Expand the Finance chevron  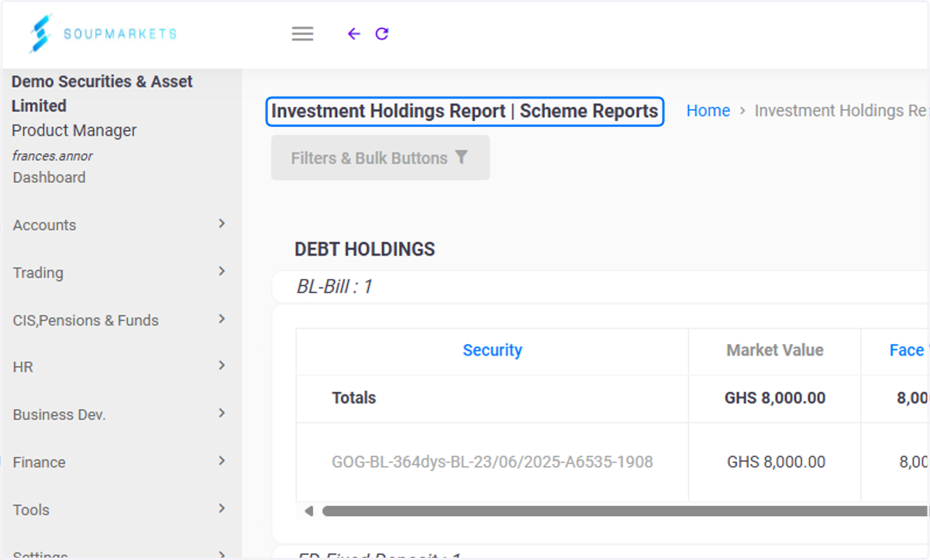pos(222,461)
